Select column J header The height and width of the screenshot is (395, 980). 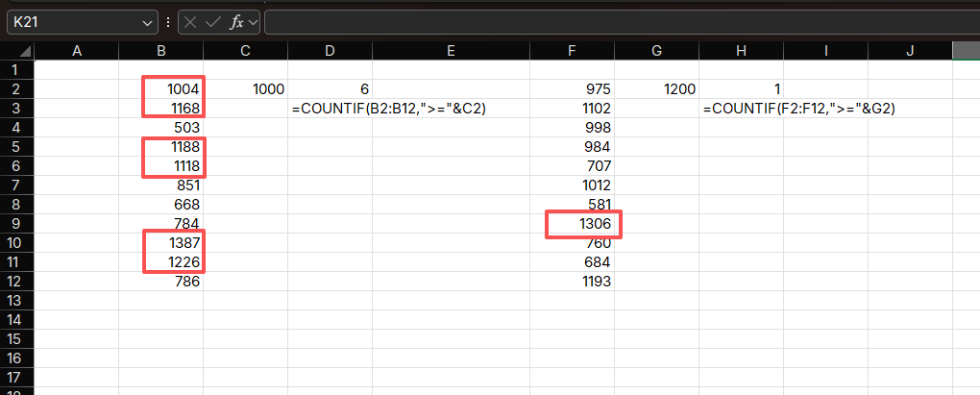click(x=911, y=51)
